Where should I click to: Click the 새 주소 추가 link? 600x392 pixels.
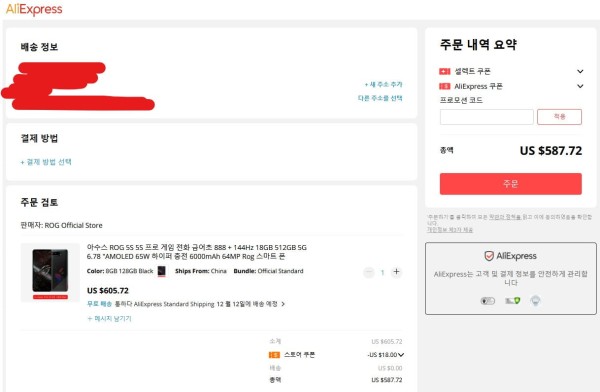[383, 84]
